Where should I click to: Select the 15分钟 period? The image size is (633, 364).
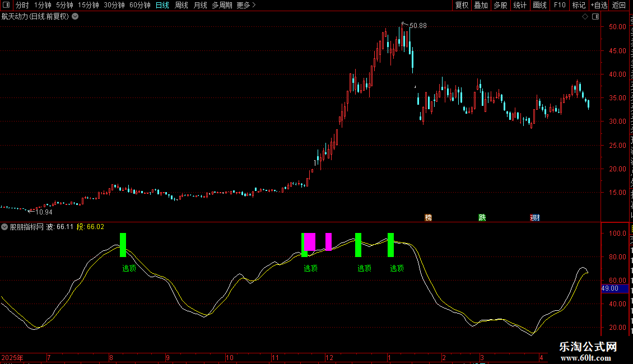tap(88, 5)
